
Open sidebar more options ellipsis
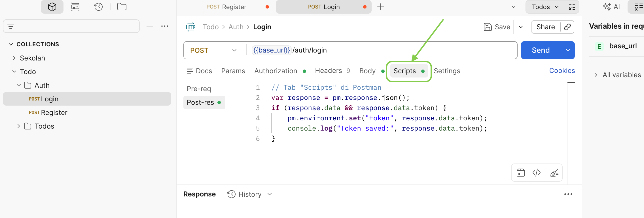[x=165, y=26]
